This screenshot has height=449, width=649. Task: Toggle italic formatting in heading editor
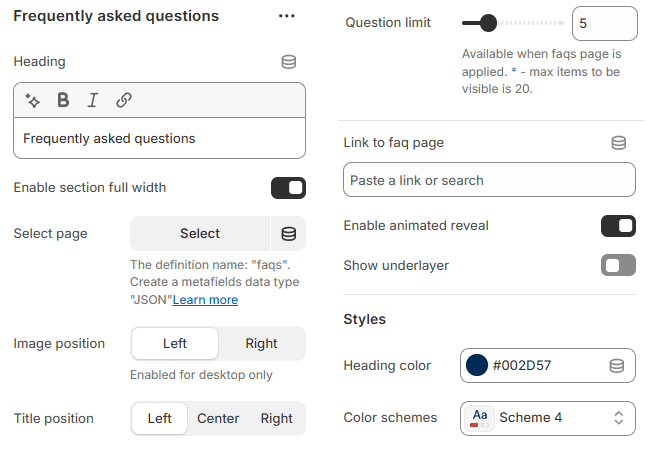(x=93, y=100)
